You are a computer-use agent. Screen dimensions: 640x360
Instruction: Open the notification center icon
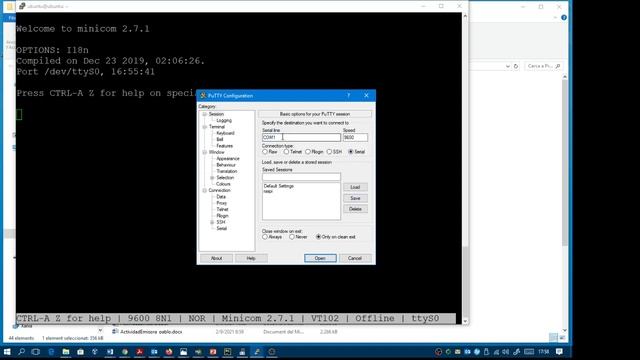(x=559, y=351)
